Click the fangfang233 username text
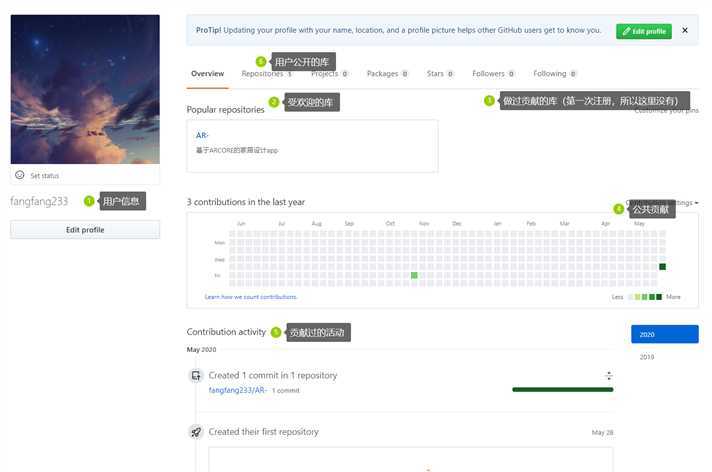 point(39,201)
